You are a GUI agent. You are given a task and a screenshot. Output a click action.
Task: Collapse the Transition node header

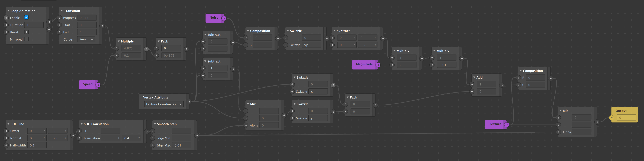[61, 11]
